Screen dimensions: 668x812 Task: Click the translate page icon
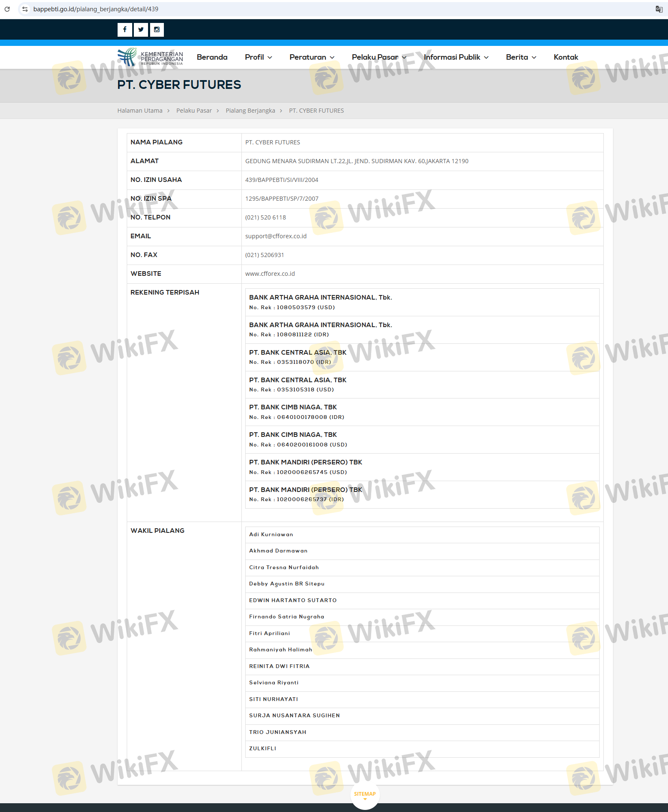659,9
